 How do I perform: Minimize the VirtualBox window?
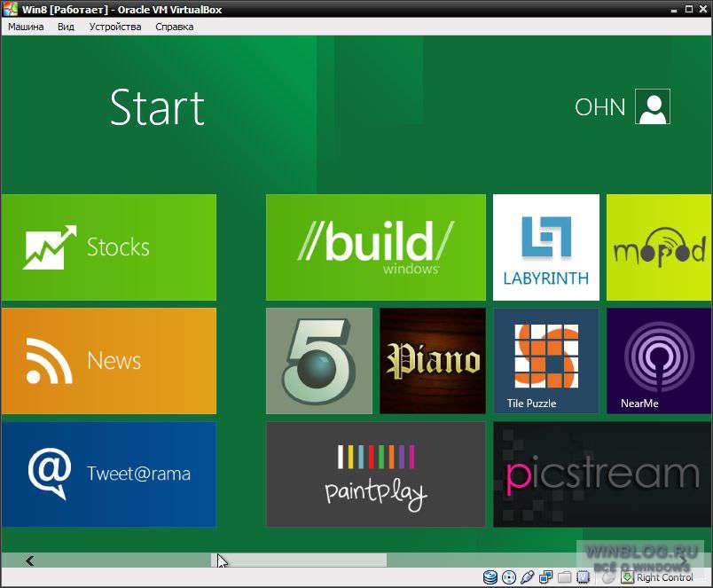(x=674, y=10)
